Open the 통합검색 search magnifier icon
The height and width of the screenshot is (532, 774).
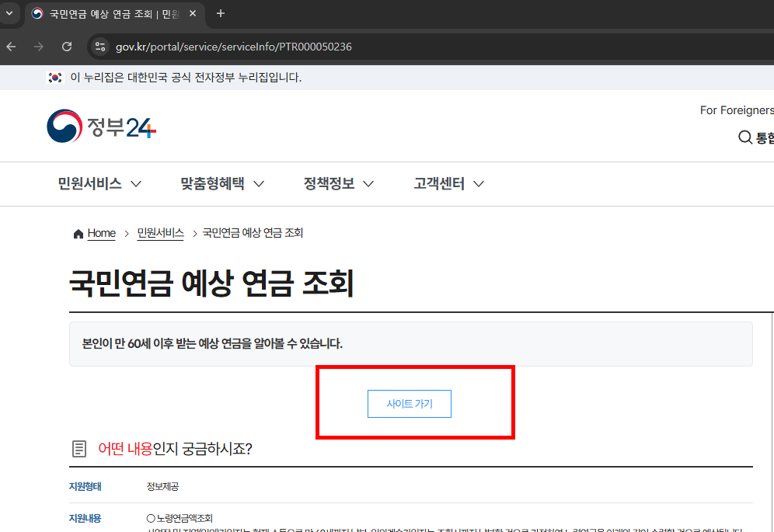point(745,137)
